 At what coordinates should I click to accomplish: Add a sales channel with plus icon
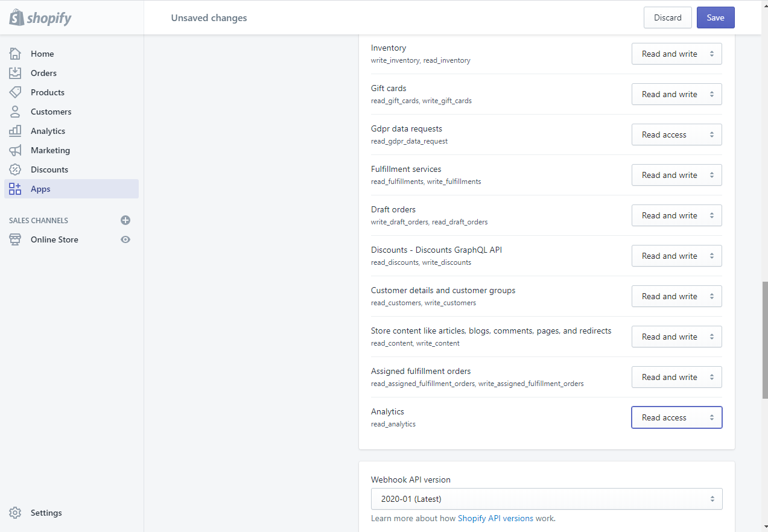point(125,220)
